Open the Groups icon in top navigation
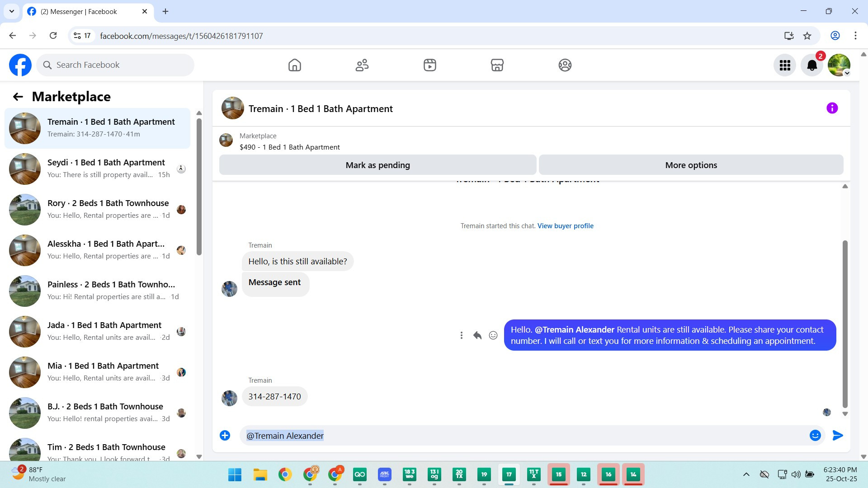This screenshot has height=488, width=868. pos(565,65)
